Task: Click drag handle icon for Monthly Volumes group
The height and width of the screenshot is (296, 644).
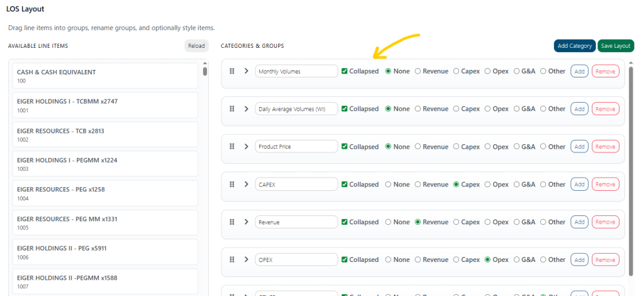Action: (x=232, y=71)
